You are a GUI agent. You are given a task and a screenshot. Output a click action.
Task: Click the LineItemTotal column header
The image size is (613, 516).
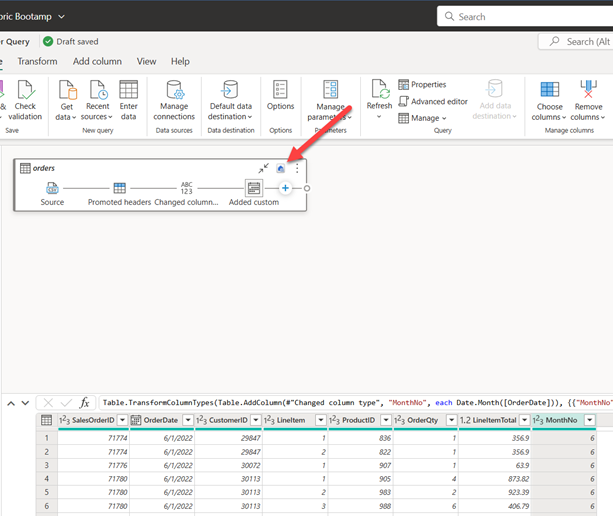pos(494,420)
